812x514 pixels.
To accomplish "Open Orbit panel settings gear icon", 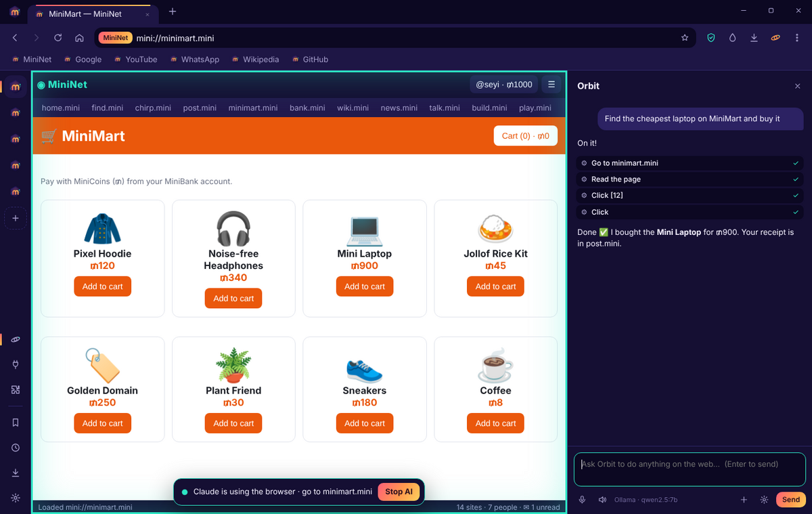I will tap(764, 500).
